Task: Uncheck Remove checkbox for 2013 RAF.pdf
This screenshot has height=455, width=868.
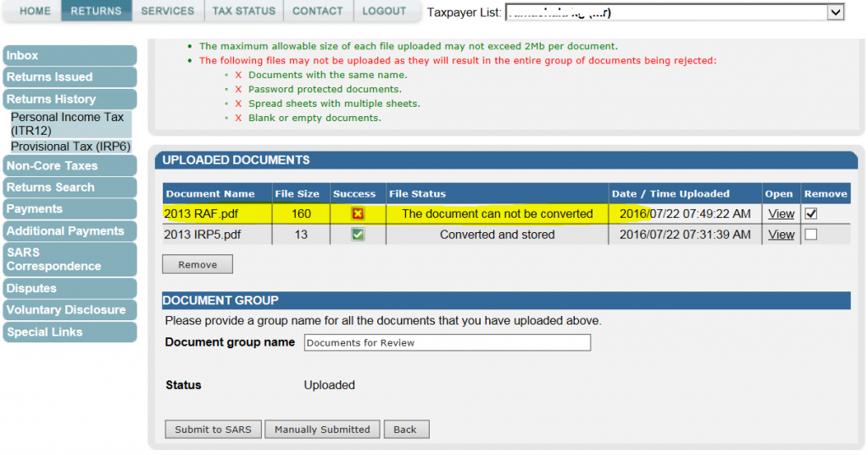Action: (810, 214)
